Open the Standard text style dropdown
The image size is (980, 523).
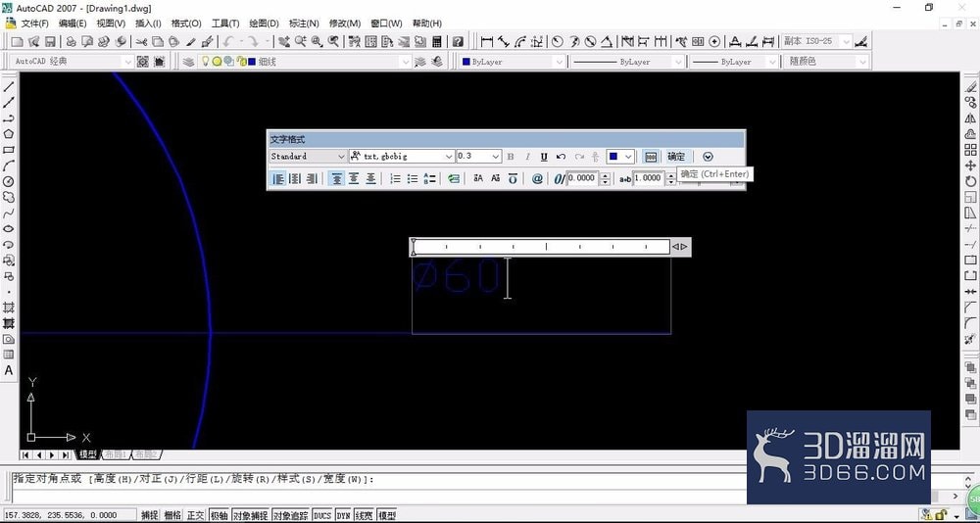[308, 156]
